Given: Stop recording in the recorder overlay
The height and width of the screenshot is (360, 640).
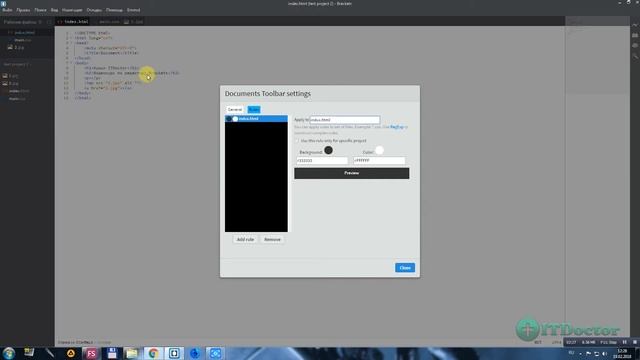Looking at the screenshot, I should point(635,342).
